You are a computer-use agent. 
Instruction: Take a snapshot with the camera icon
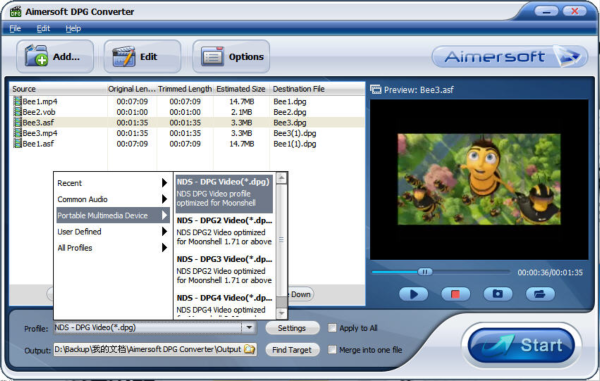[497, 294]
